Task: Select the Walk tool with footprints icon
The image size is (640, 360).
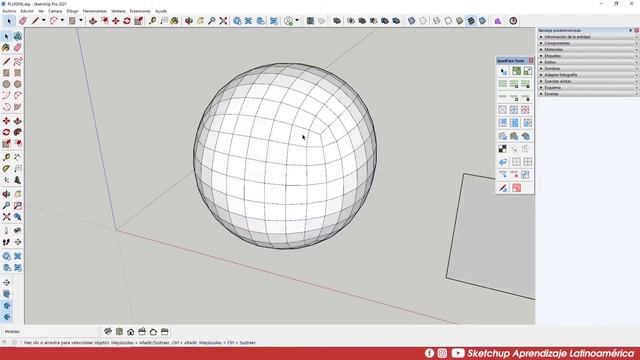Action: coord(6,242)
